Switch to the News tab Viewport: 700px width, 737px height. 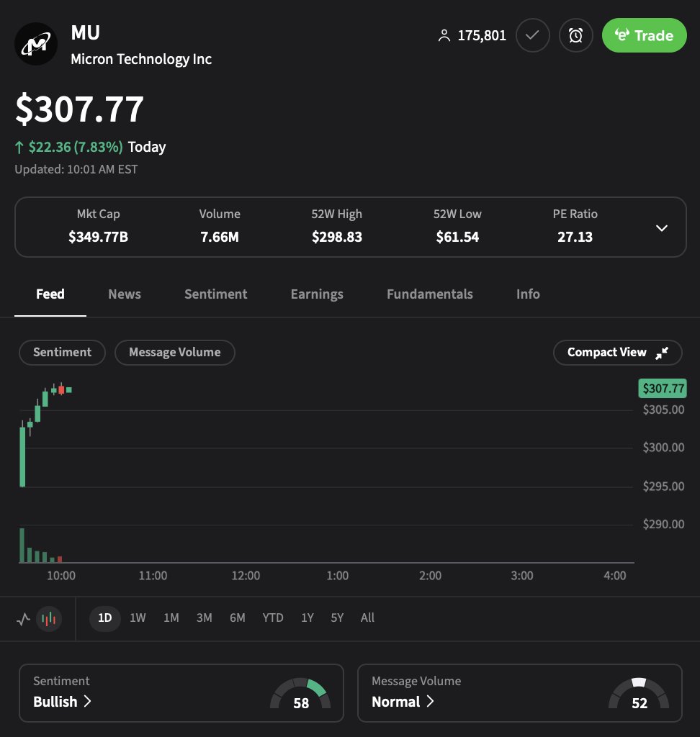(124, 294)
